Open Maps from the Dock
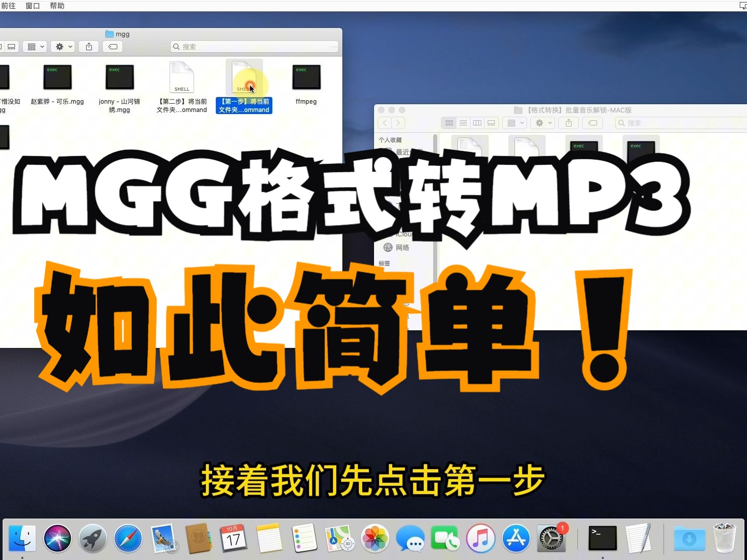This screenshot has width=747, height=560. [339, 538]
